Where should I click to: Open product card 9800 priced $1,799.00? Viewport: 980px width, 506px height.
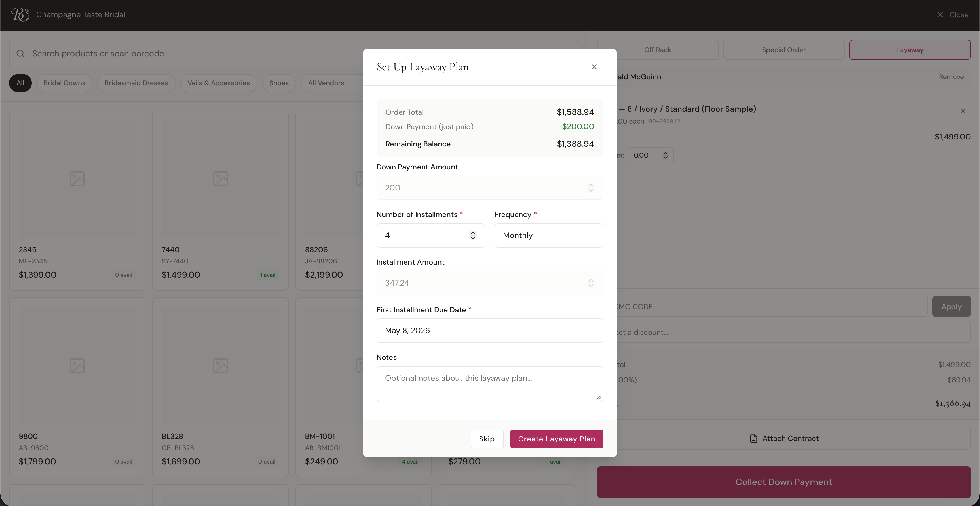(77, 387)
